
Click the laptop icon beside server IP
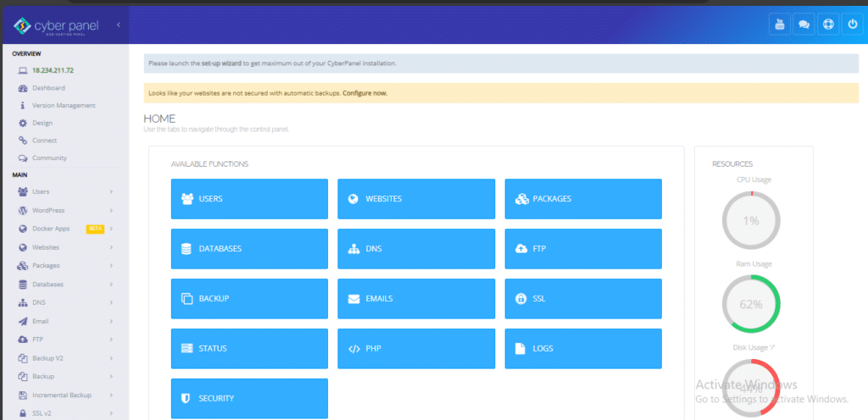(x=23, y=71)
